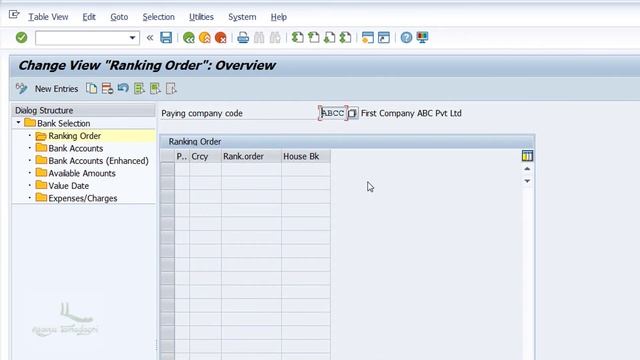The width and height of the screenshot is (640, 360).
Task: Save with the floppy disk icon
Action: pos(166,38)
